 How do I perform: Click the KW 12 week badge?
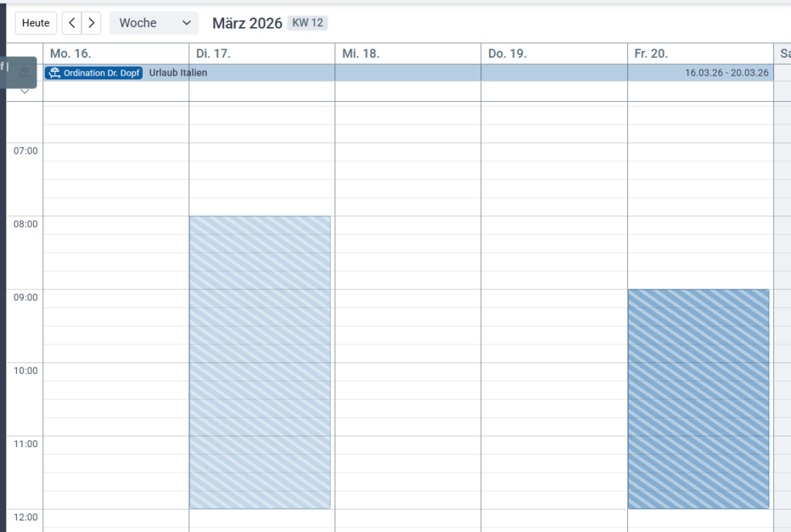click(307, 23)
